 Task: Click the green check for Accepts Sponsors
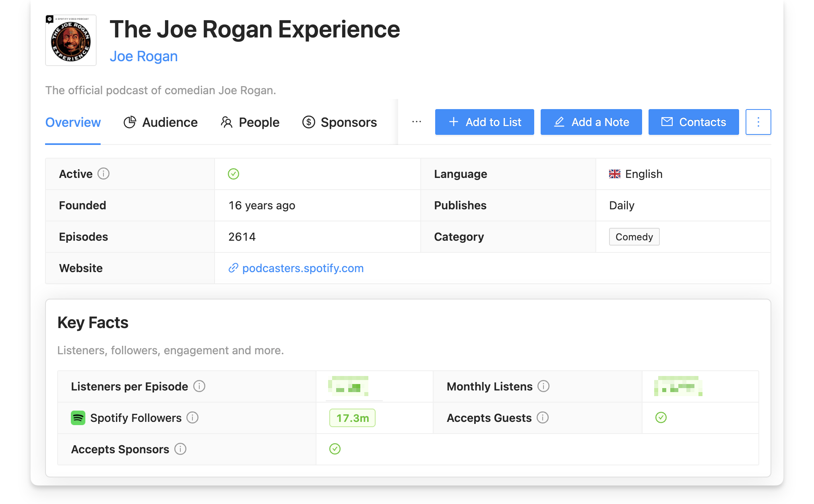tap(335, 449)
